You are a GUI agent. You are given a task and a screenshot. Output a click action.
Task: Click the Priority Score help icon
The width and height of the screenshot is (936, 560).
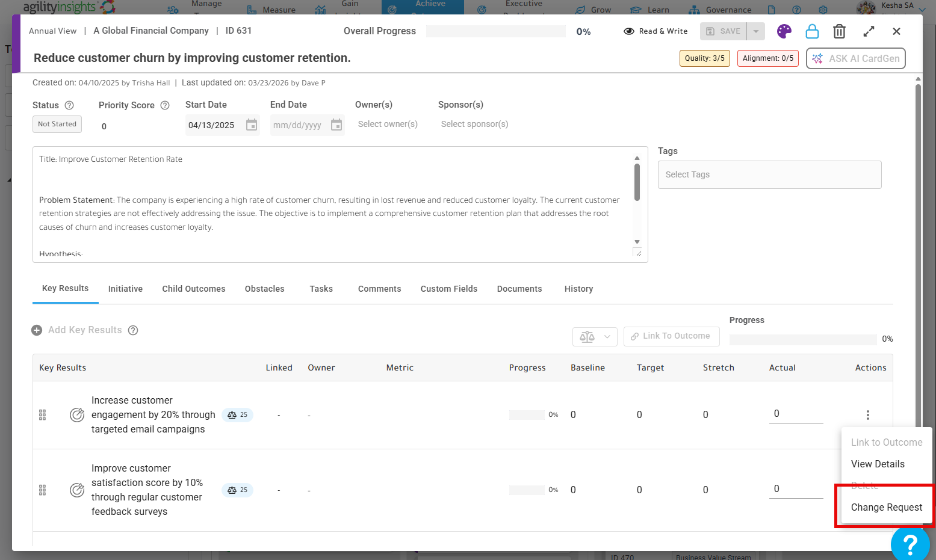click(165, 105)
